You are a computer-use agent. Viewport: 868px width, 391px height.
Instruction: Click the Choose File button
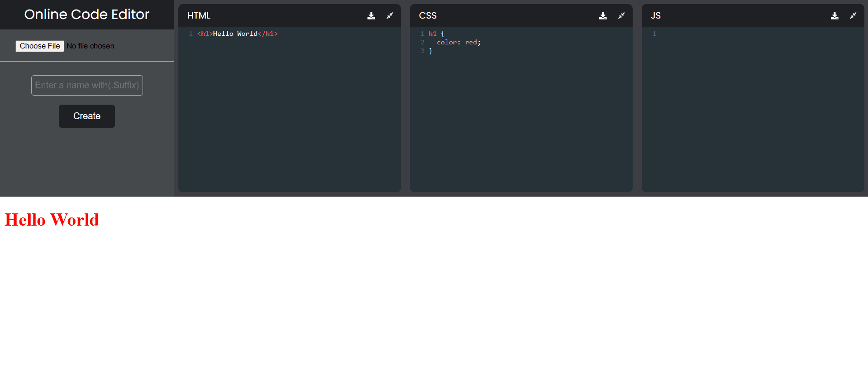click(40, 46)
